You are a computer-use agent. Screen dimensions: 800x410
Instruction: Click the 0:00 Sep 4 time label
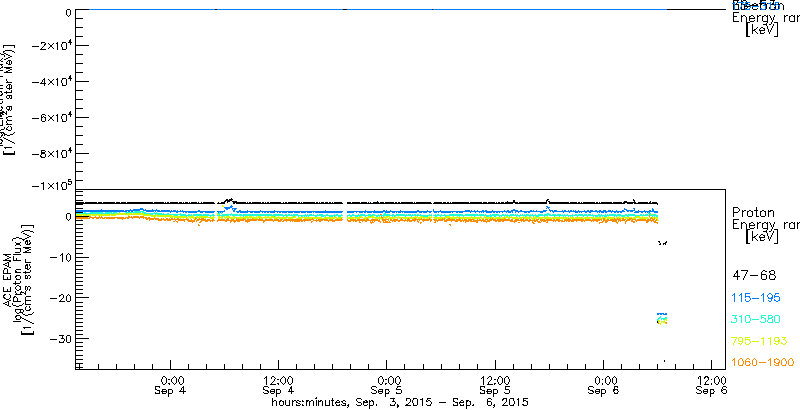[170, 386]
